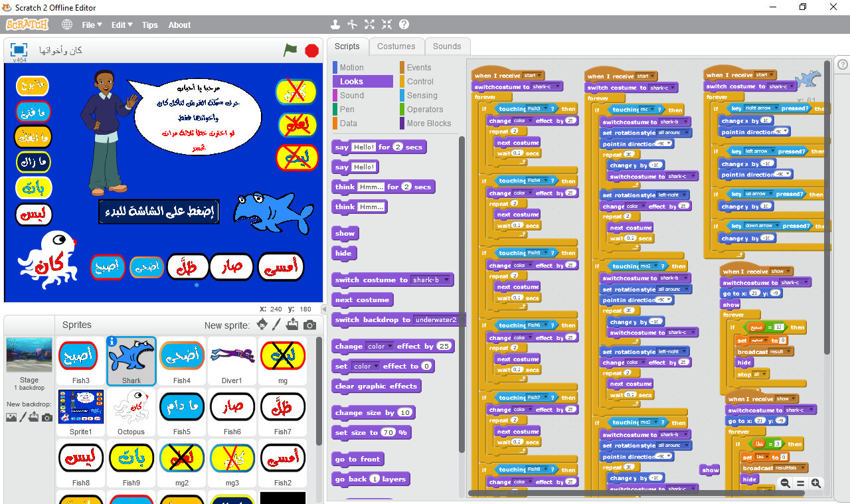The height and width of the screenshot is (504, 850).
Task: Upload sprite from file
Action: click(293, 325)
